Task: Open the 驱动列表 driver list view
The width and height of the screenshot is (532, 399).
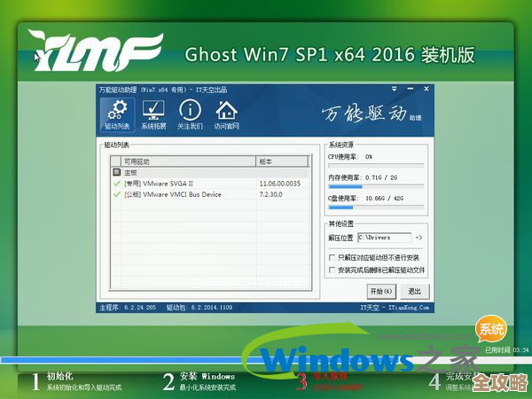Action: tap(116, 114)
